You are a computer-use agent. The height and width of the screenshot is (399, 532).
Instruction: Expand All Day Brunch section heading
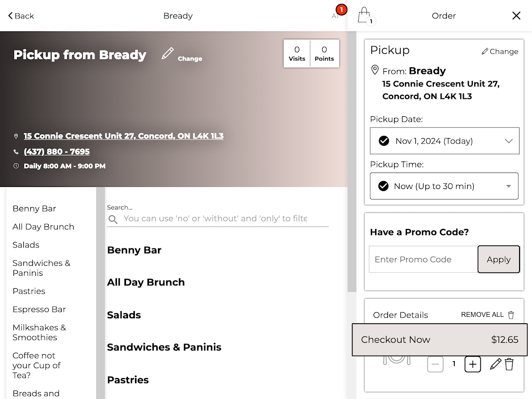(146, 282)
